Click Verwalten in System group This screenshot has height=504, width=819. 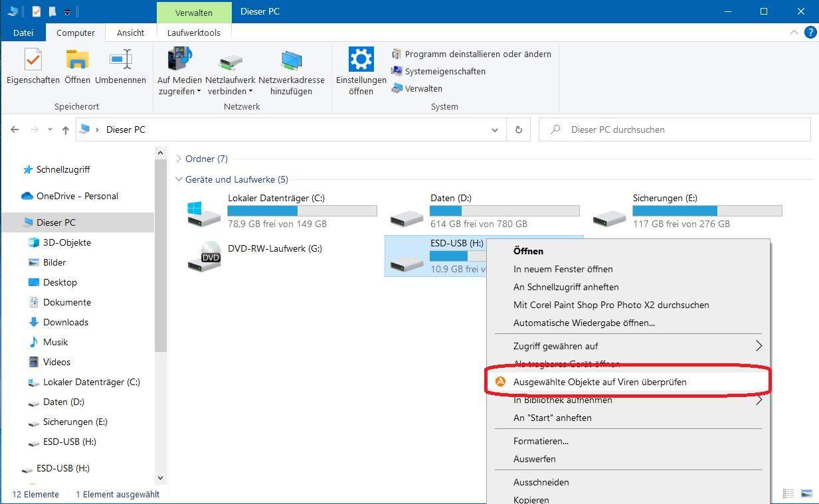pos(416,88)
